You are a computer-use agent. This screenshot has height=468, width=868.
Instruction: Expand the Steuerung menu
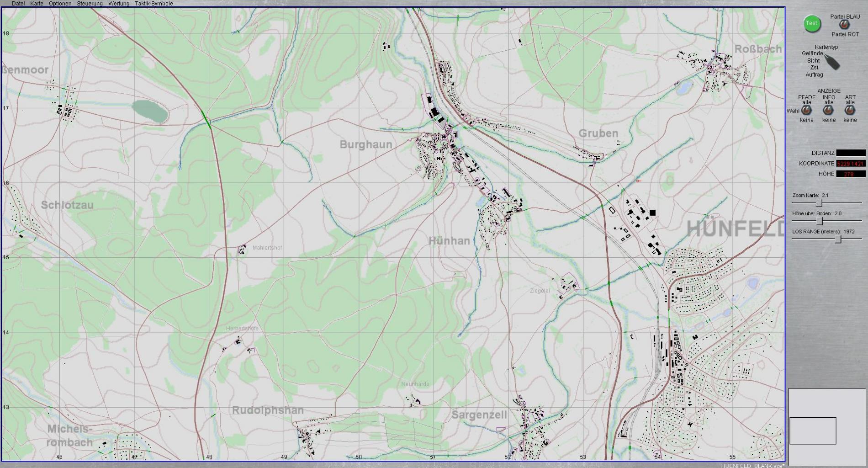point(90,4)
